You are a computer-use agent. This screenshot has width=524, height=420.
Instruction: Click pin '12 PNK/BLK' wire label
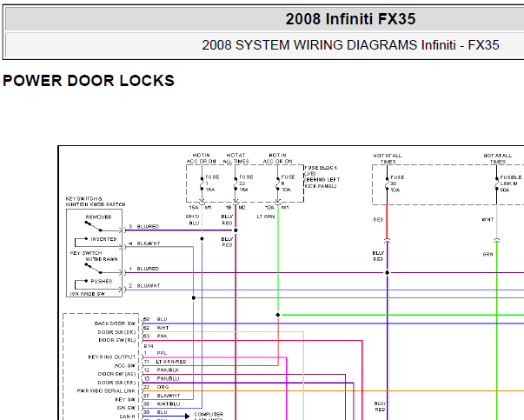coord(162,370)
